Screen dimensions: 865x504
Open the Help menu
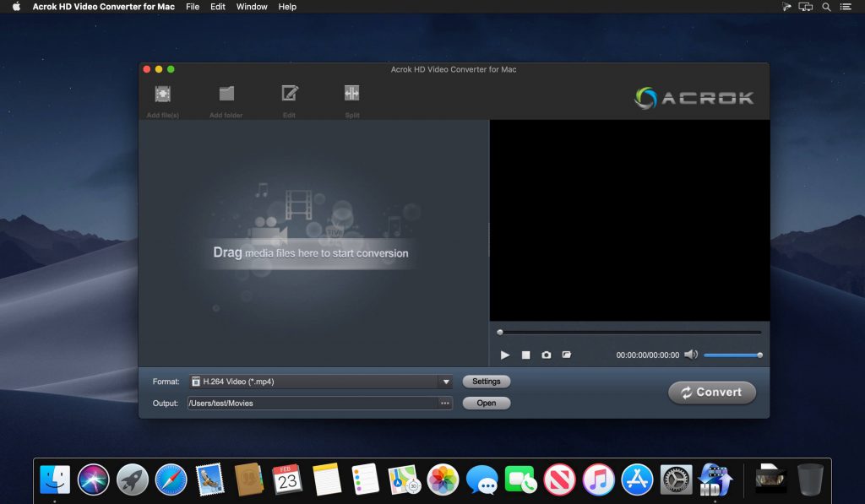[286, 7]
